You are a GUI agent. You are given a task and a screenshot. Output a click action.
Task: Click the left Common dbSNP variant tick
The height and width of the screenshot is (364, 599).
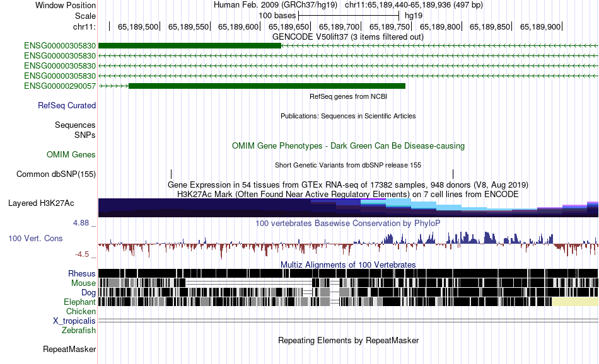pos(171,174)
